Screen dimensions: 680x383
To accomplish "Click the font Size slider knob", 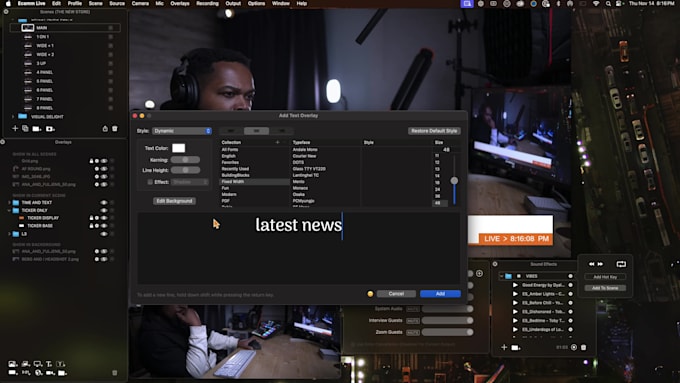I will [x=454, y=180].
